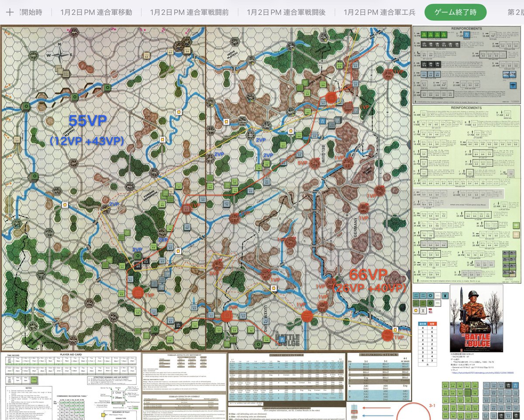Select the small US flag icon

coord(430,312)
